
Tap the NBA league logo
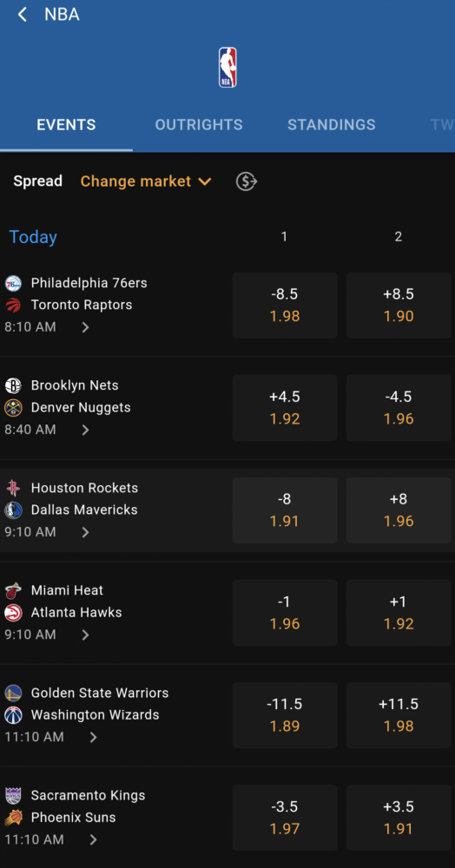pyautogui.click(x=227, y=68)
